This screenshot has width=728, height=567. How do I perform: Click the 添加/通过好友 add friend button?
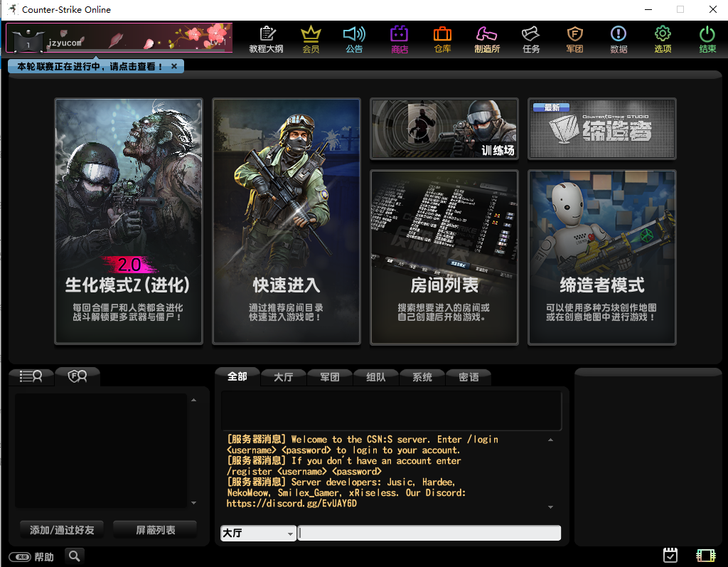coord(62,530)
